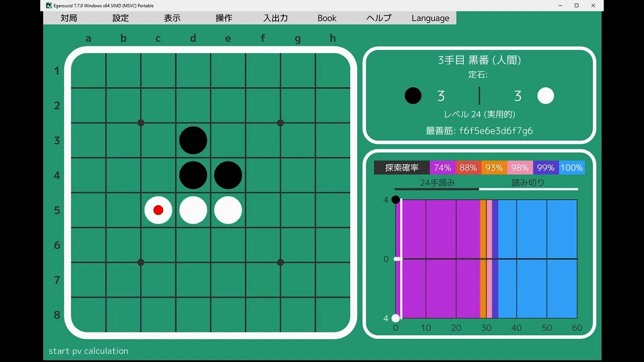This screenshot has width=644, height=362.
Task: Click the 99% search probability swatch
Action: point(546,168)
